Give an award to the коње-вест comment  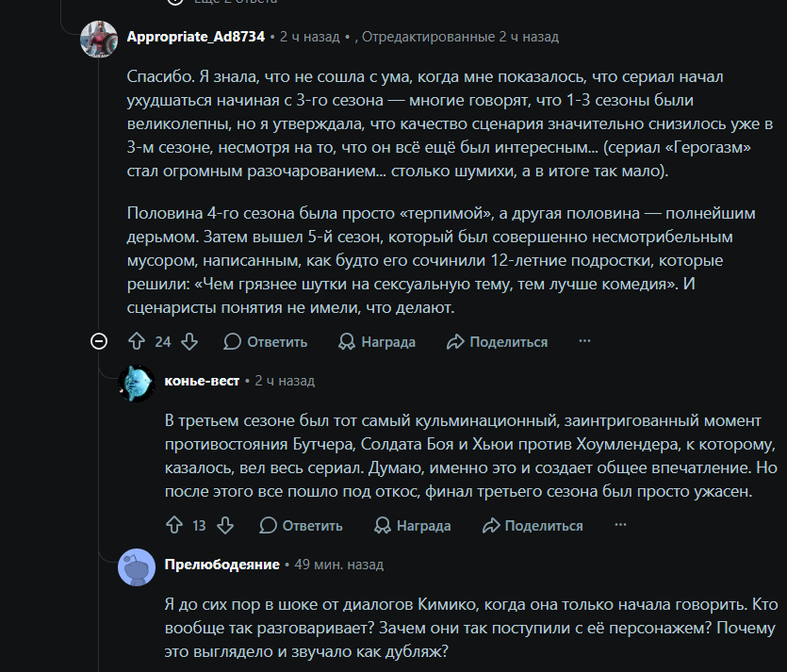click(x=413, y=526)
